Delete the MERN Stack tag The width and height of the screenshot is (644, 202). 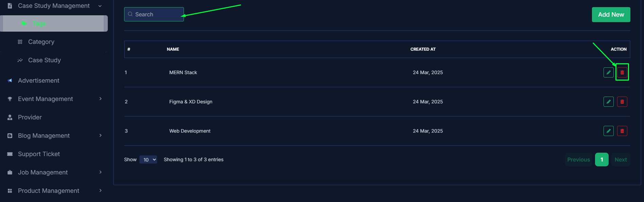point(622,72)
